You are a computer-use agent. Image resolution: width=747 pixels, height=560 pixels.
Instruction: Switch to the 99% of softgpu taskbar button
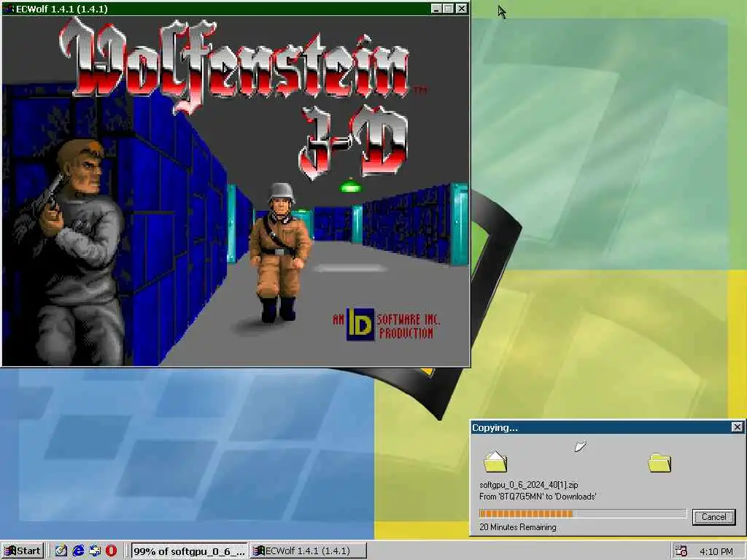point(189,551)
